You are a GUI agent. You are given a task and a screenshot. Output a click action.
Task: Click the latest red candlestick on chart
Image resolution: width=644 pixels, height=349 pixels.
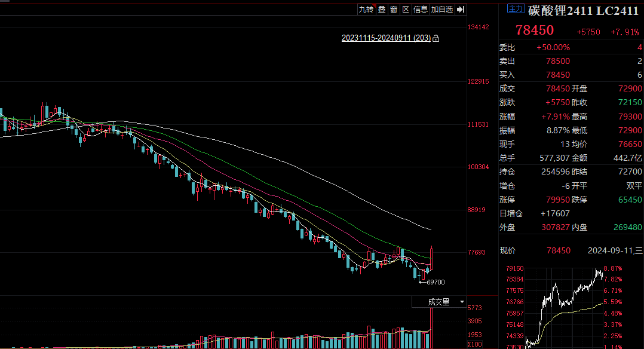click(x=431, y=258)
